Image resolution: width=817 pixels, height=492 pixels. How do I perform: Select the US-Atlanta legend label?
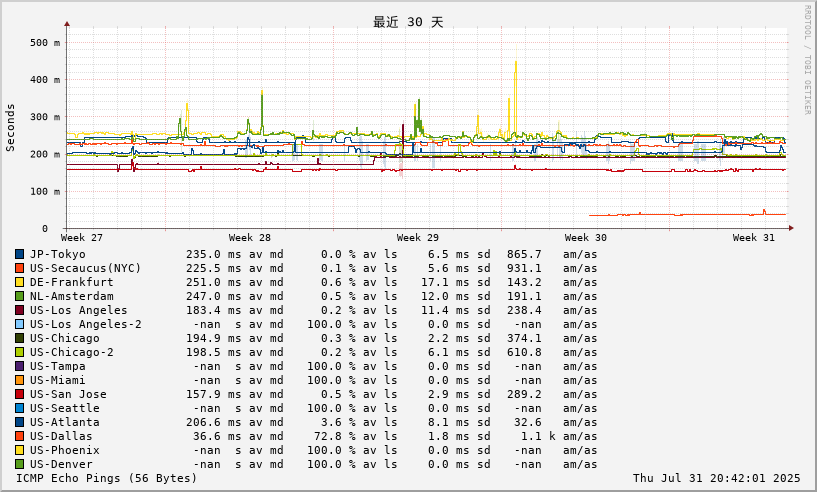point(65,422)
